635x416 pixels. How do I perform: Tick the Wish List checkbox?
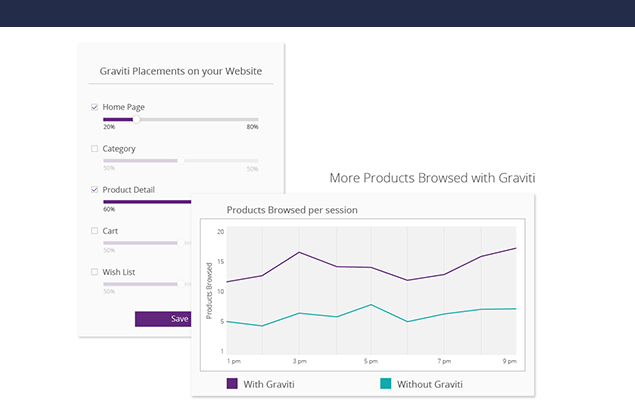click(94, 272)
